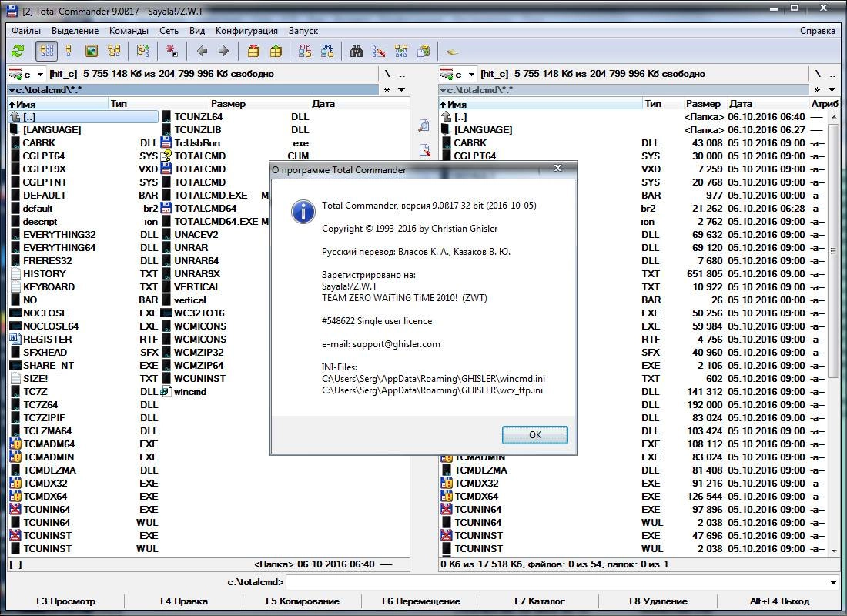847x616 pixels.
Task: Open the Сеть menu
Action: tap(169, 31)
